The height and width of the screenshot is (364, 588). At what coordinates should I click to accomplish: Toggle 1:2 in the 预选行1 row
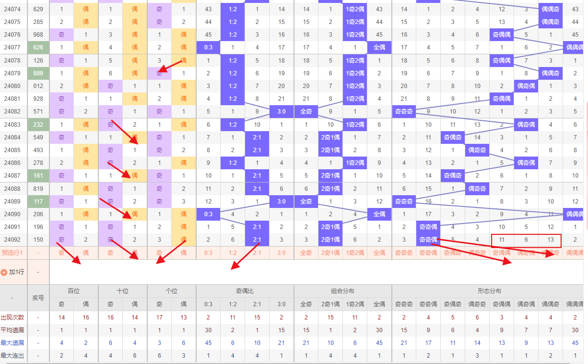click(x=232, y=253)
